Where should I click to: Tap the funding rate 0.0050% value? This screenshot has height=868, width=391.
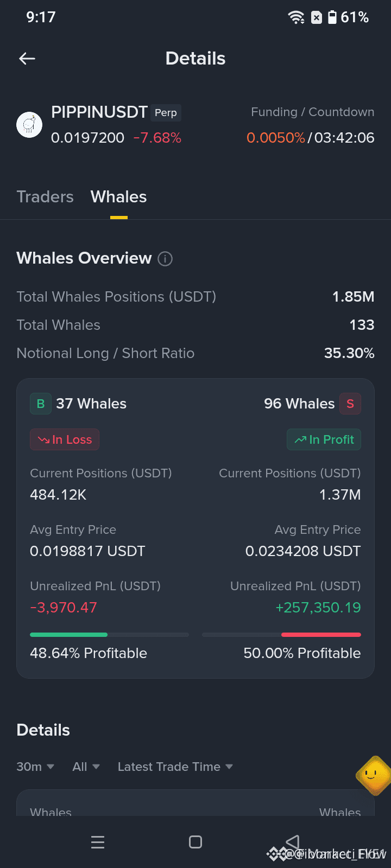(276, 138)
